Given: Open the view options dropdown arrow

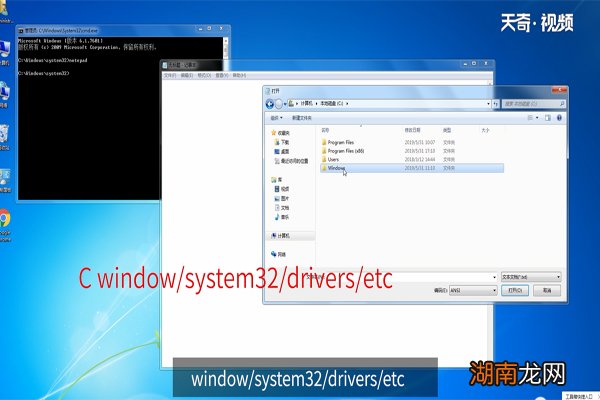Looking at the screenshot, I should [x=537, y=118].
